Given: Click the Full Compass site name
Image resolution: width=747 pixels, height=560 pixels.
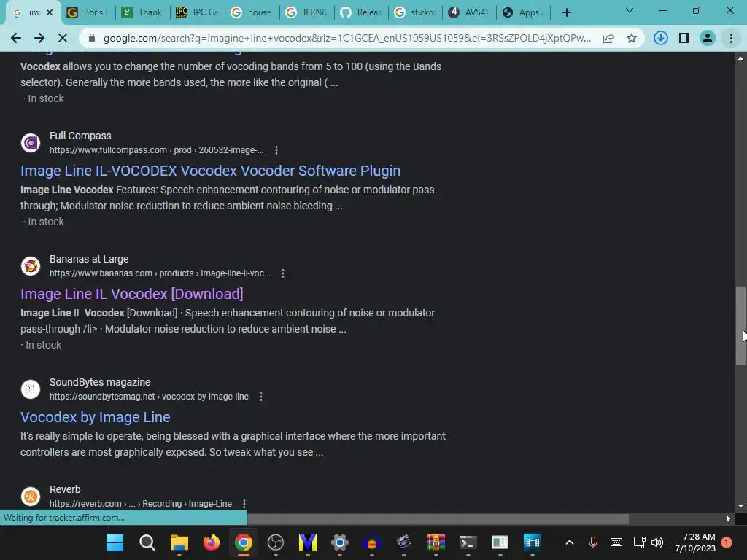Looking at the screenshot, I should pyautogui.click(x=80, y=136).
